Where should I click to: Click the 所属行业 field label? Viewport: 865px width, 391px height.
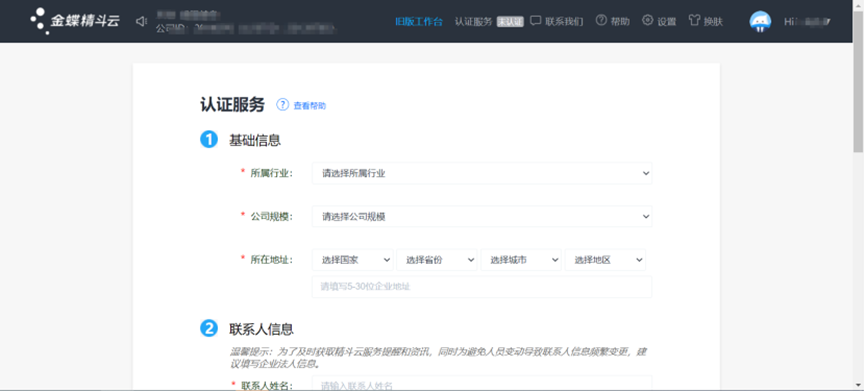click(x=271, y=173)
